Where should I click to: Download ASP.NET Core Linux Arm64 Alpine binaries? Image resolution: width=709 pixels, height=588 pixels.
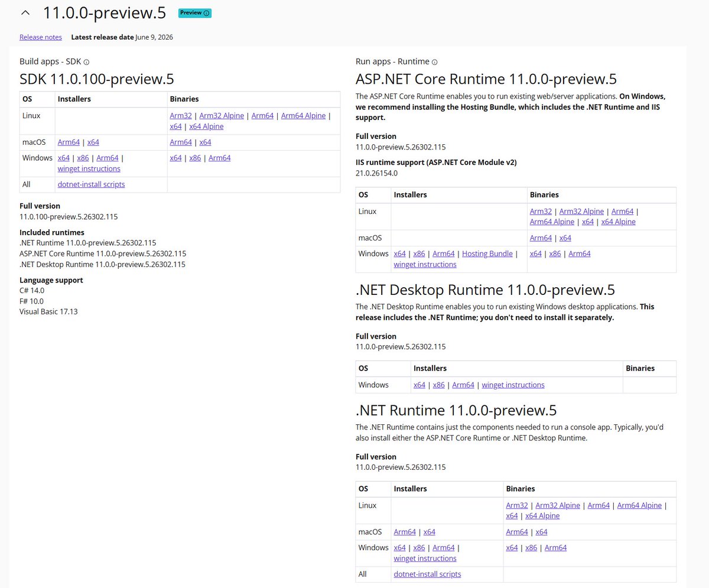pos(552,222)
